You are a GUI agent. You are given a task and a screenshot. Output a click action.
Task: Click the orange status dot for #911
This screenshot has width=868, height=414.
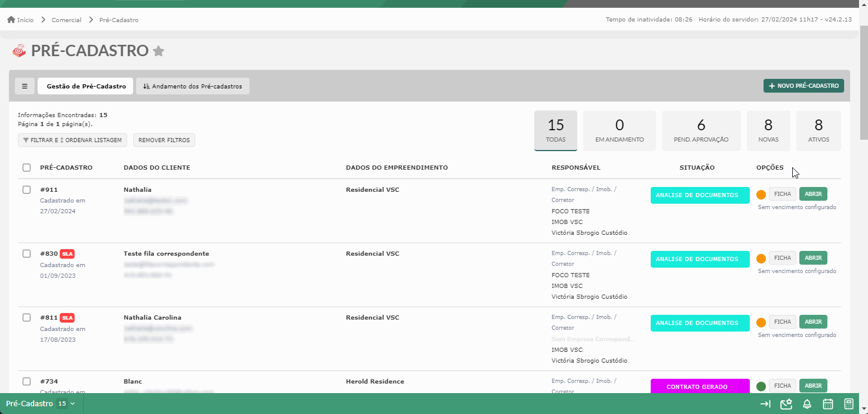click(x=761, y=195)
